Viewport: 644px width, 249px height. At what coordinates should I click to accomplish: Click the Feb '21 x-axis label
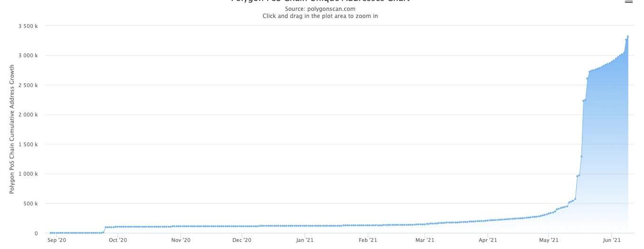coord(368,240)
